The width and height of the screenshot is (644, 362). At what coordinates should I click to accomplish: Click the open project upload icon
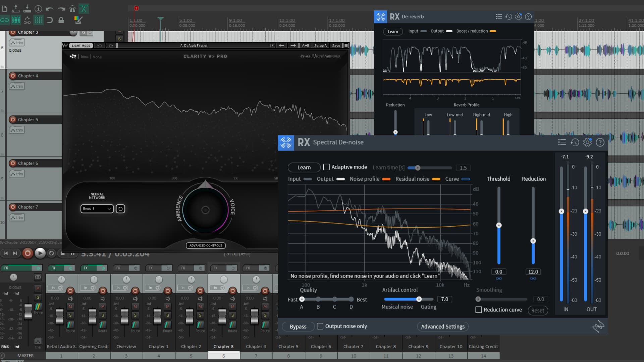(x=16, y=9)
